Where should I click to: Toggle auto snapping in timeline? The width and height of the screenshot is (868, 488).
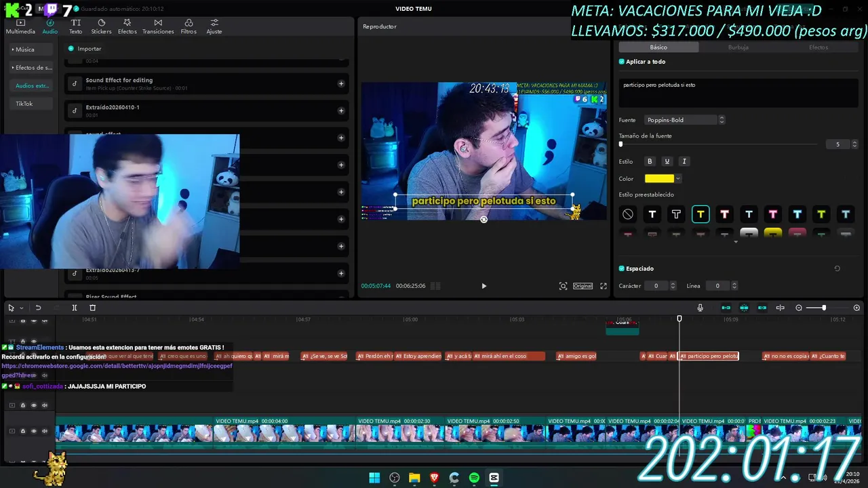tap(744, 308)
